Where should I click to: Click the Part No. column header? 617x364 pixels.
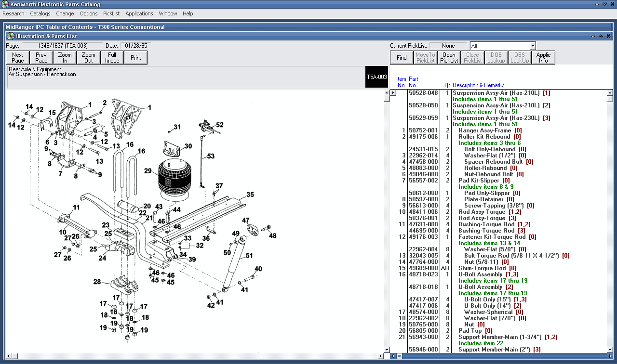point(413,82)
